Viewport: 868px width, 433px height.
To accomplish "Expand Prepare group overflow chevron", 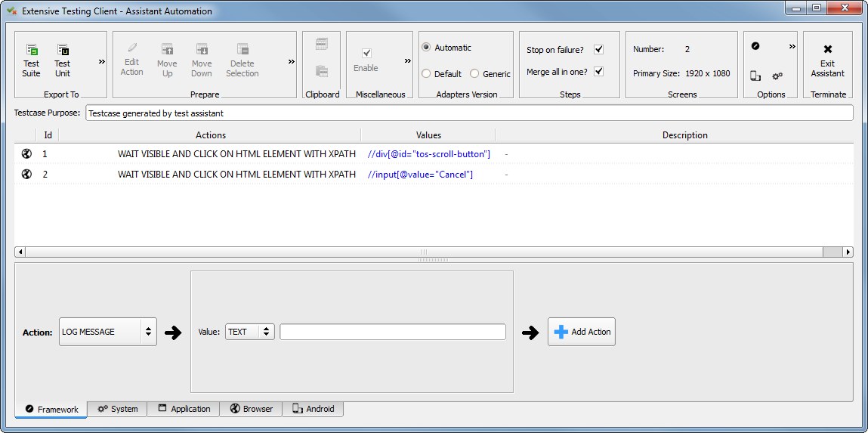I will point(292,61).
